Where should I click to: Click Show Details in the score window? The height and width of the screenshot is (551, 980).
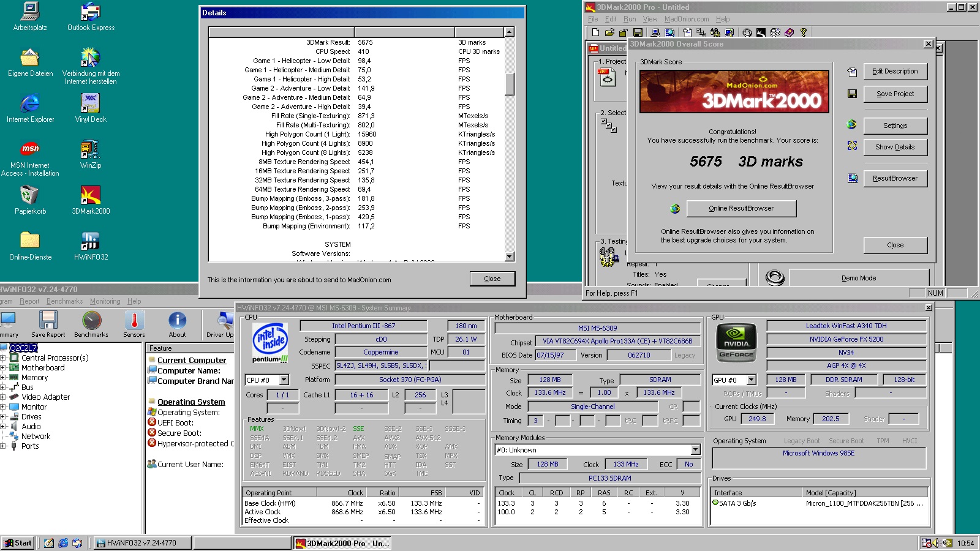(895, 147)
